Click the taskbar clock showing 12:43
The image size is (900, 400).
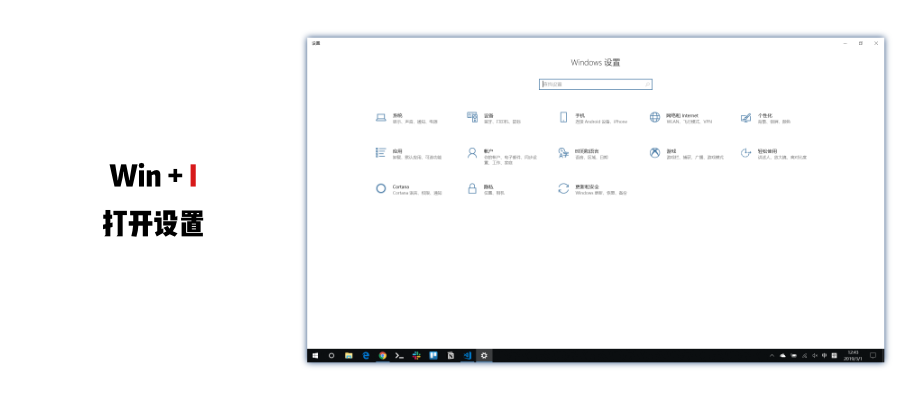(852, 356)
